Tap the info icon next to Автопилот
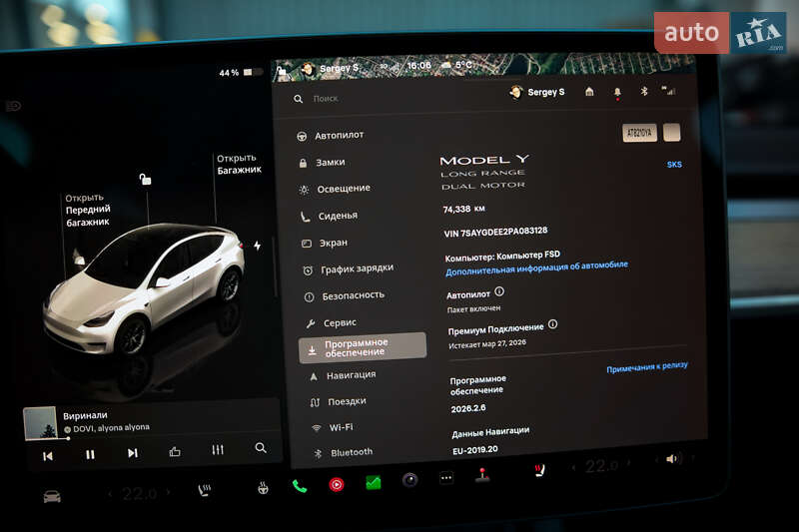 pyautogui.click(x=499, y=291)
